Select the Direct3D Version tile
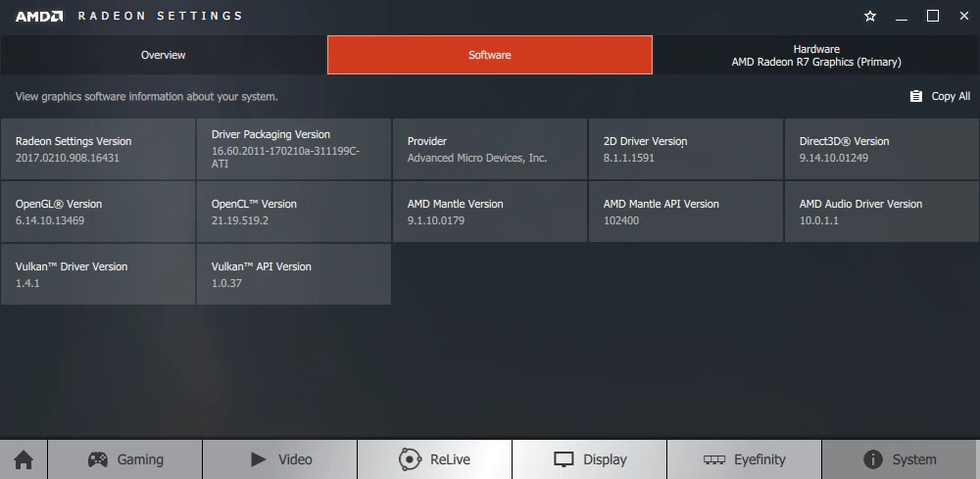 point(882,149)
